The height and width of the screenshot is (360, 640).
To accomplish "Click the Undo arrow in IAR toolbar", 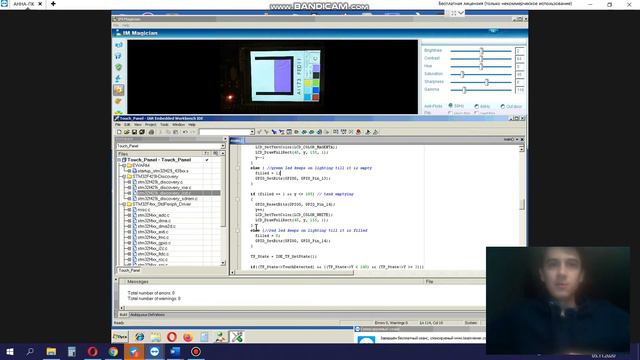I will (x=185, y=132).
